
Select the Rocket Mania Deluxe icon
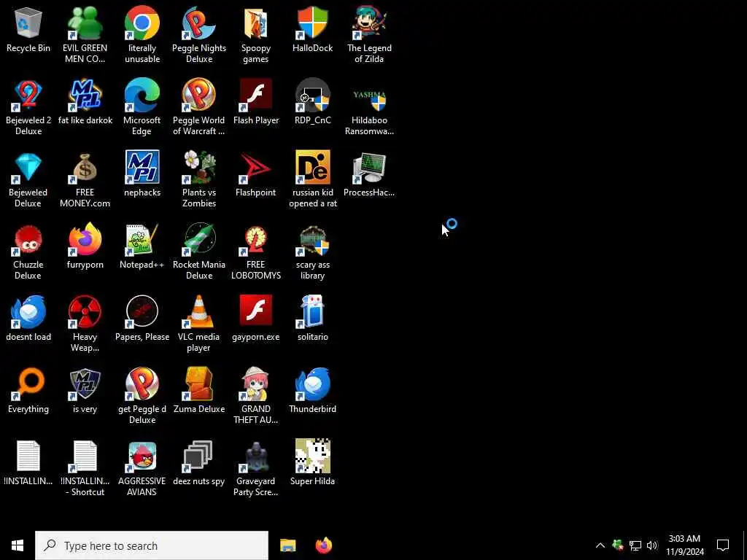[198, 239]
